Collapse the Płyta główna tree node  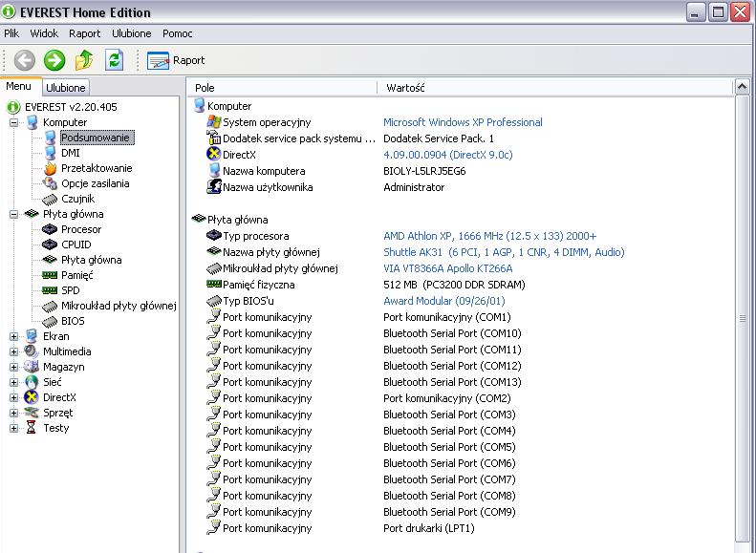pyautogui.click(x=14, y=214)
